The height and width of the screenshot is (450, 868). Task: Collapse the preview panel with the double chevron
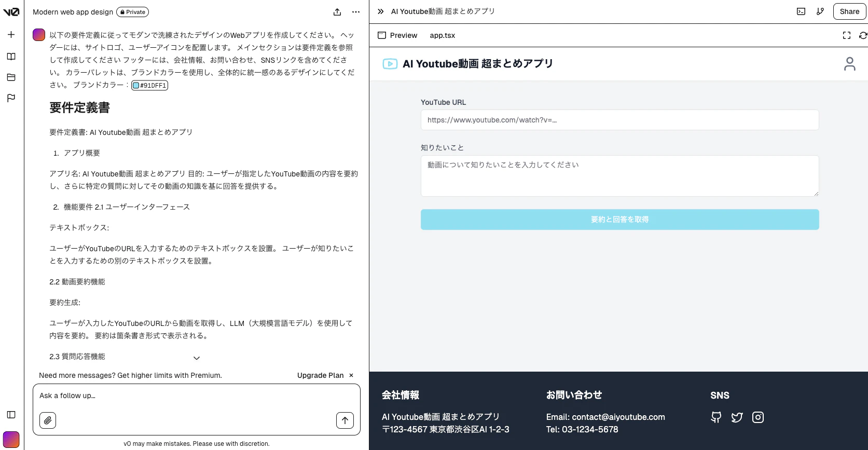click(x=380, y=11)
